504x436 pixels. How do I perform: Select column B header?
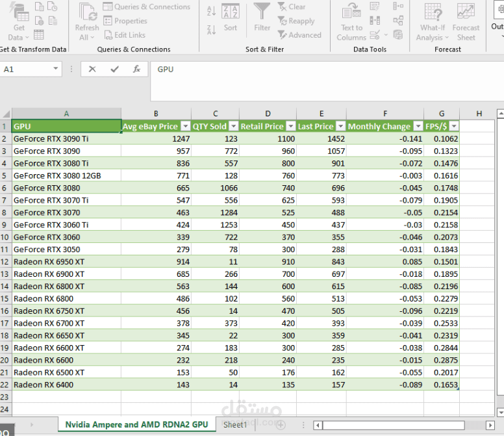tap(156, 114)
